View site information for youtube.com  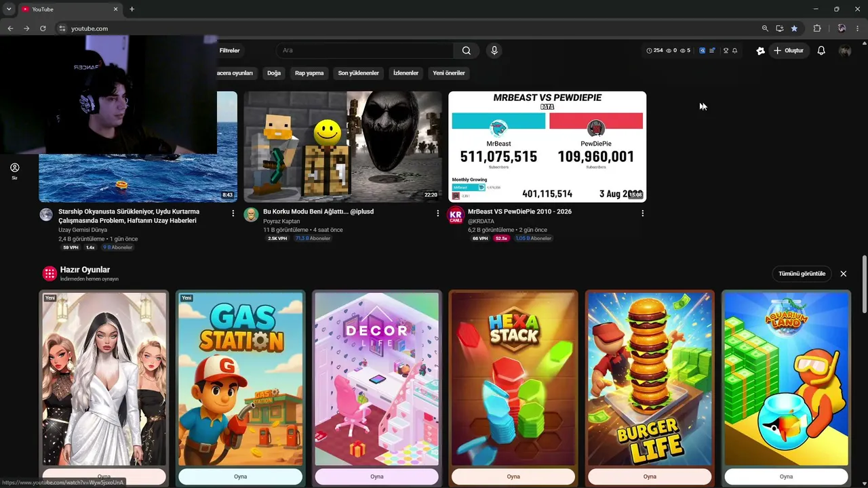click(x=62, y=28)
